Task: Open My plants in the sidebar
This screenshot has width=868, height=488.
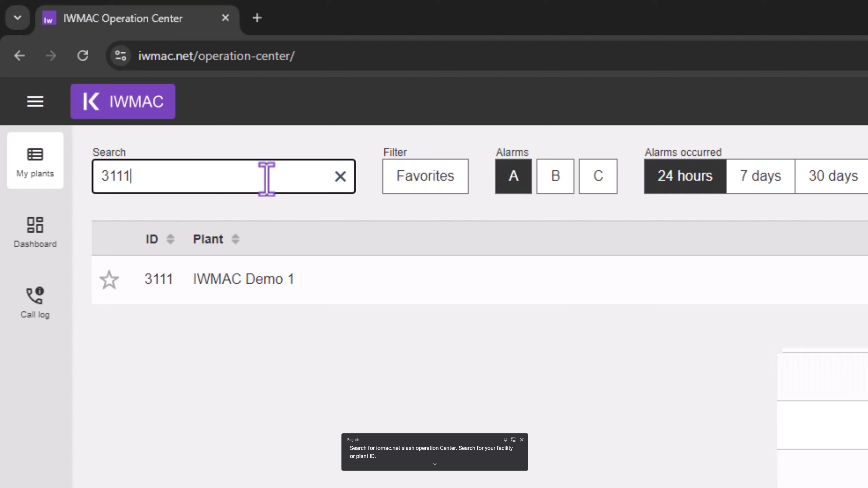Action: [35, 161]
